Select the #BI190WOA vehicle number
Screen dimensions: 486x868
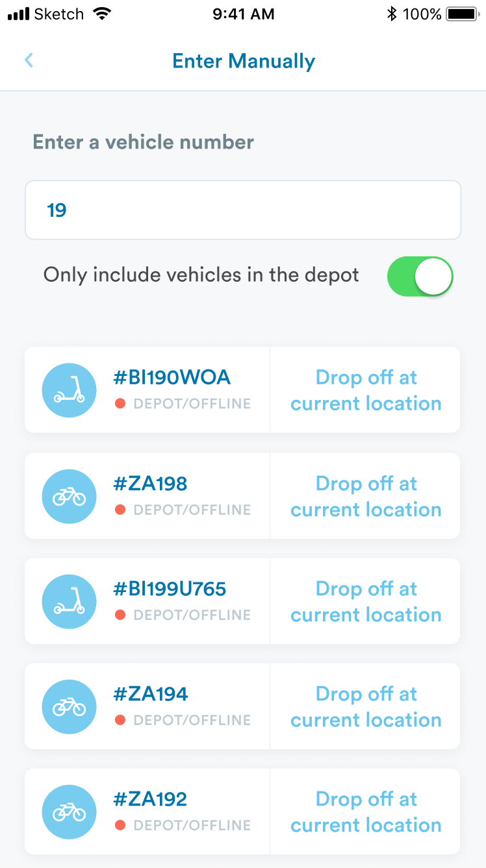[x=172, y=377]
